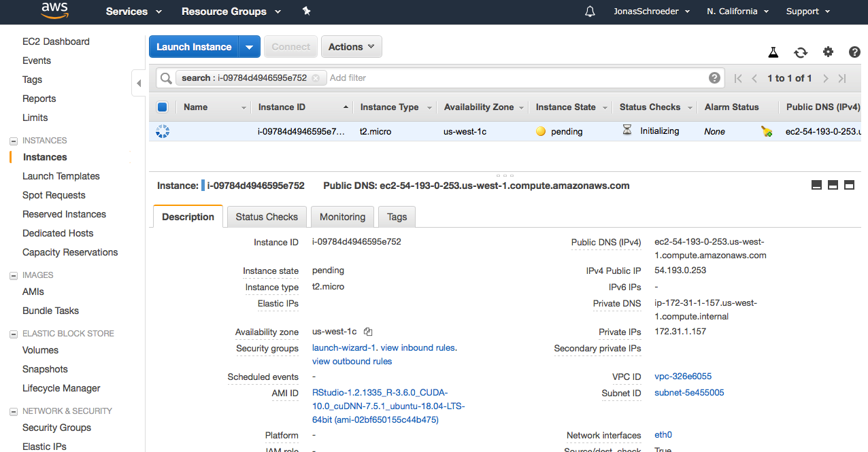Open the Resource Groups dropdown
Image resolution: width=868 pixels, height=452 pixels.
point(231,12)
